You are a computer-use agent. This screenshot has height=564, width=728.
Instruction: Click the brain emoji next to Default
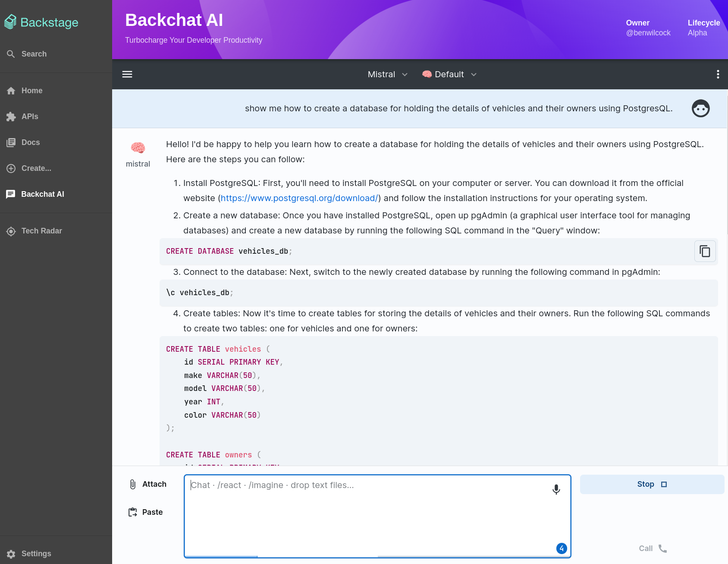[427, 74]
